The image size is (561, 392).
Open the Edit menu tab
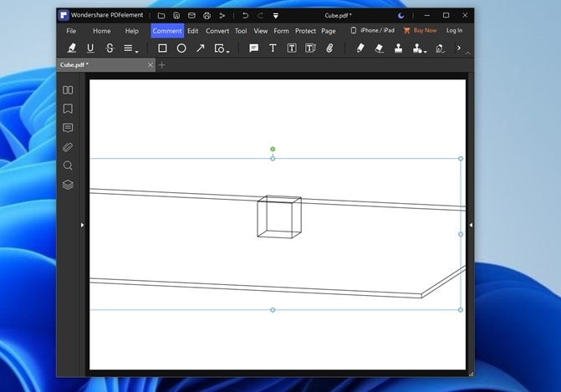pos(193,31)
